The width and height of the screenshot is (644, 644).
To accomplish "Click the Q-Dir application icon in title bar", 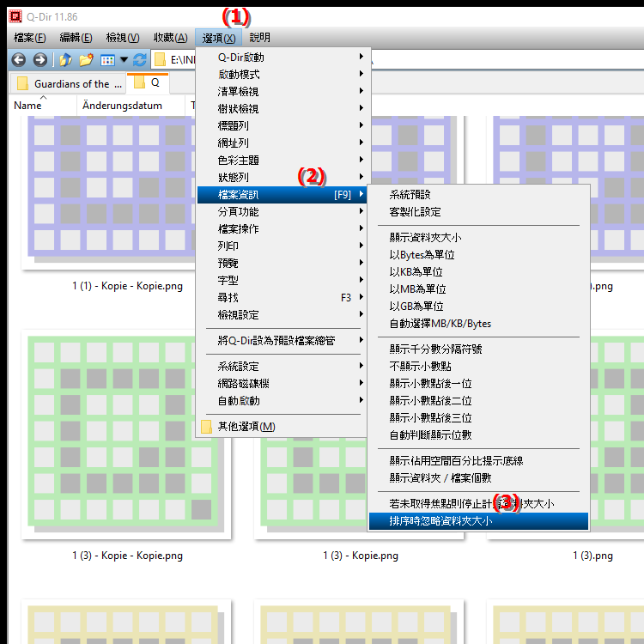I will pyautogui.click(x=15, y=16).
